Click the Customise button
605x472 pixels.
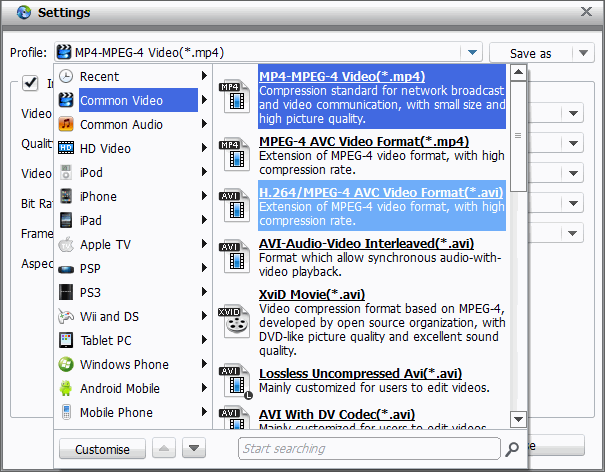102,449
